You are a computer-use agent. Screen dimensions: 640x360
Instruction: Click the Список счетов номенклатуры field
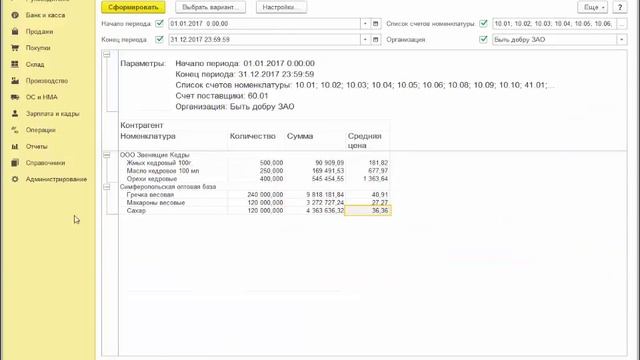[x=554, y=24]
